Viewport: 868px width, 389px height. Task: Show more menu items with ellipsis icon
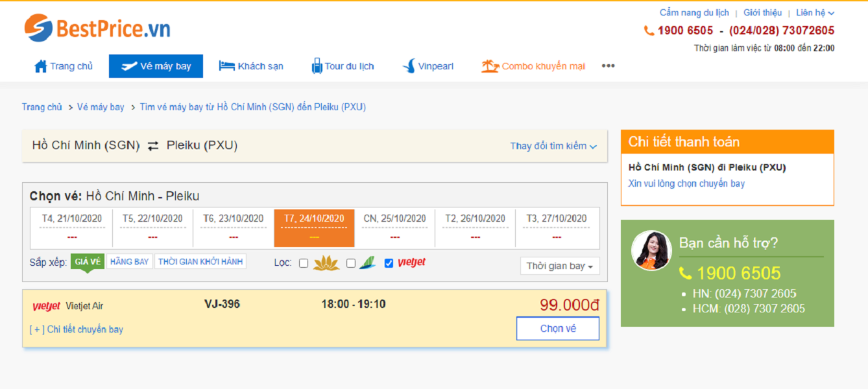(x=608, y=65)
